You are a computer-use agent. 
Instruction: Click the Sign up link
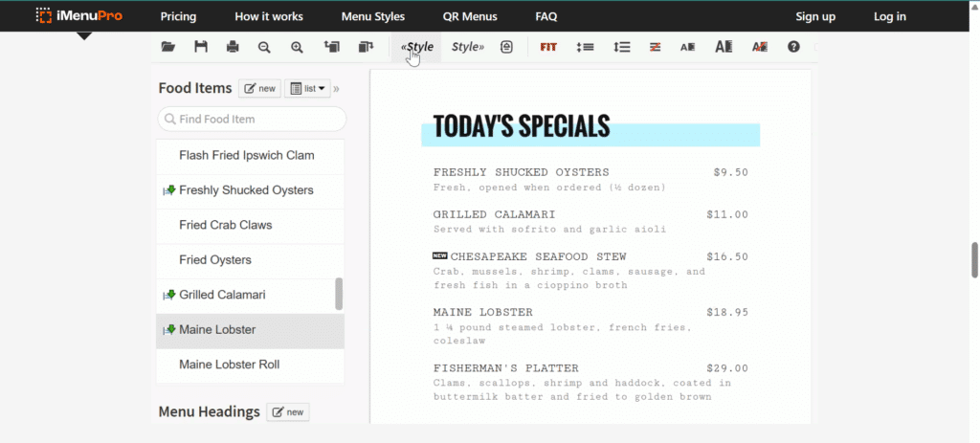tap(815, 17)
